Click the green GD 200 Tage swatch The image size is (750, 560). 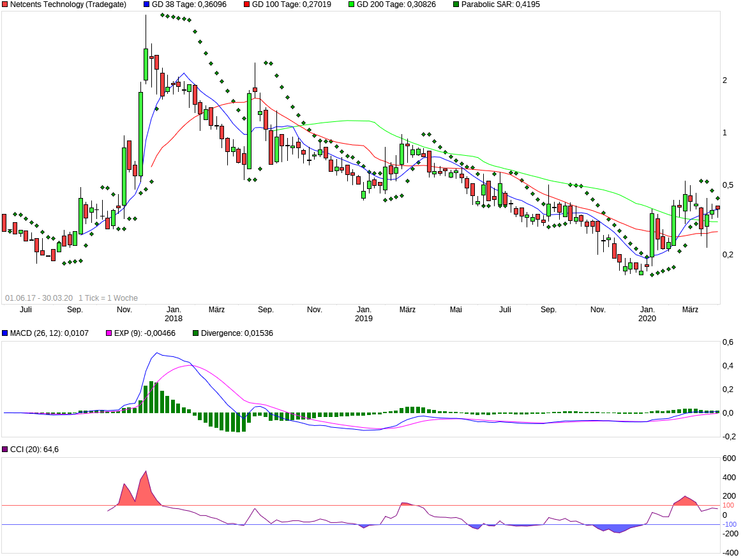[352, 4]
